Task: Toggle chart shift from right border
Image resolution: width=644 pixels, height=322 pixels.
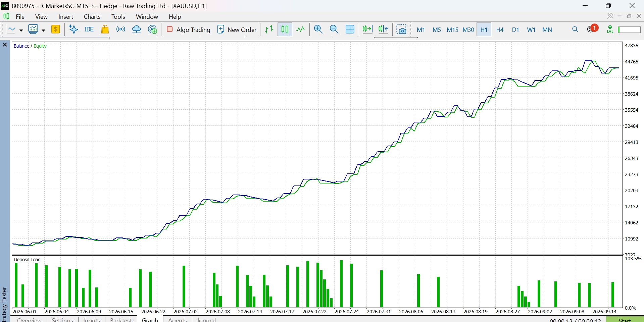Action: point(383,30)
